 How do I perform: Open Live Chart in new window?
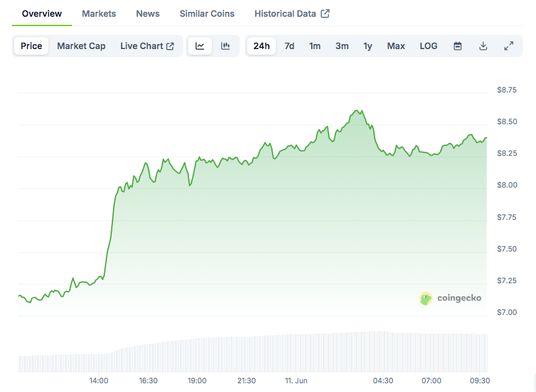coord(147,46)
